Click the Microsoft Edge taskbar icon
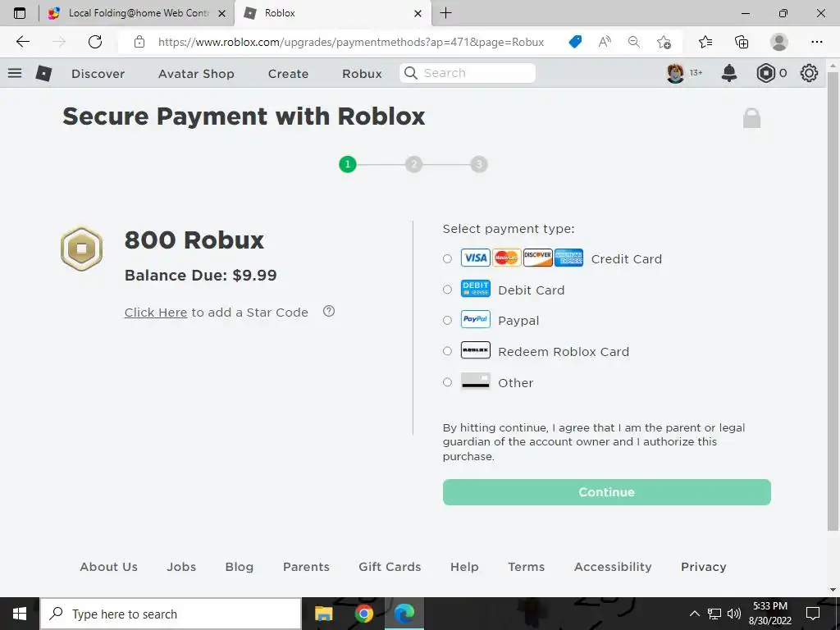 [404, 614]
